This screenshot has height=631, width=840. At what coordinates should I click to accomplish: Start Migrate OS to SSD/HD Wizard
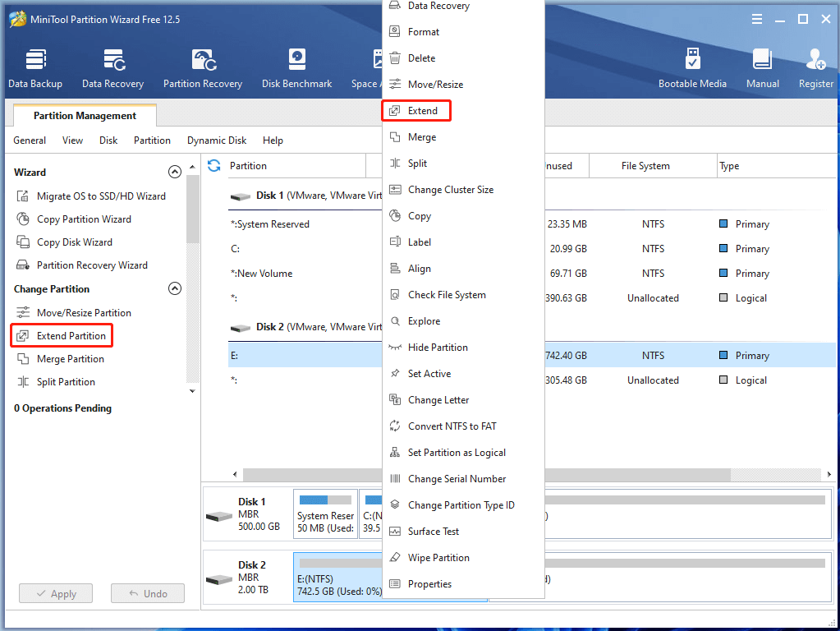point(100,196)
